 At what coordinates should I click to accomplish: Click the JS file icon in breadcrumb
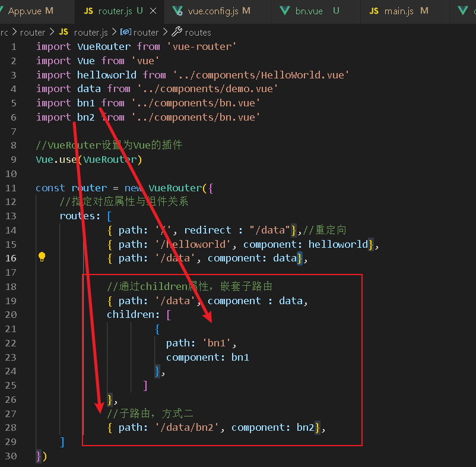coord(64,32)
